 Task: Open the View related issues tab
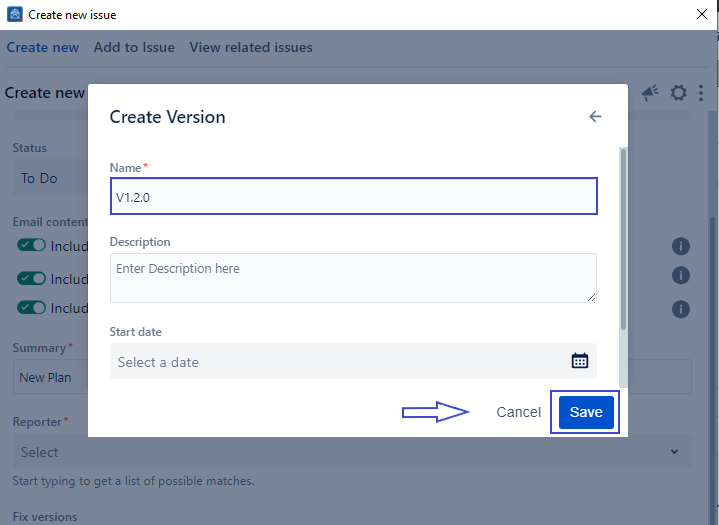tap(251, 47)
